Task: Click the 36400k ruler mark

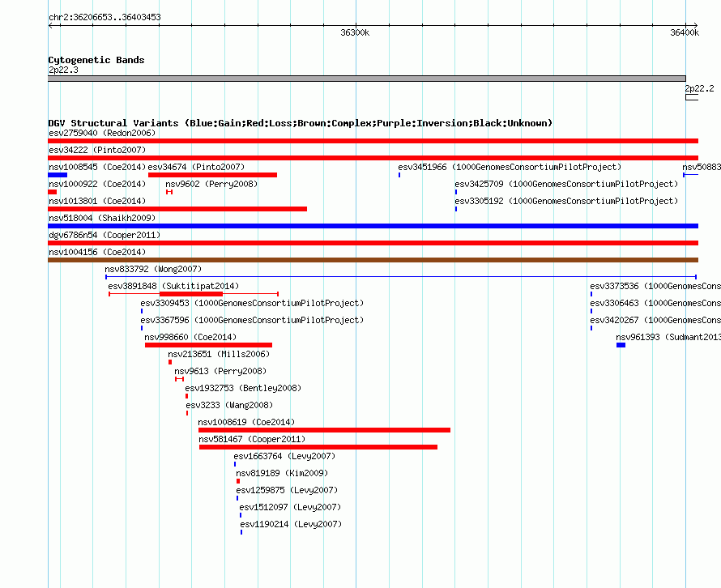Action: pos(685,32)
